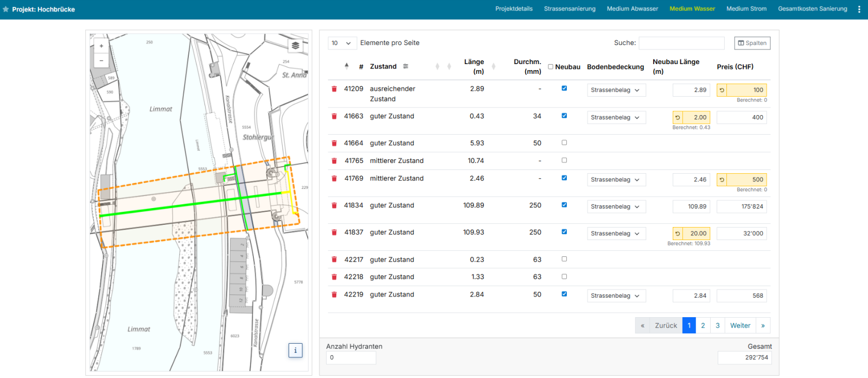Reset calculated price for row 41769
This screenshot has width=868, height=378.
[x=722, y=180]
